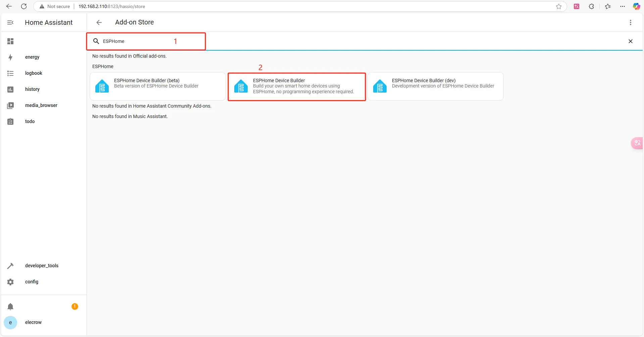Click the config gear icon
644x337 pixels.
click(10, 282)
